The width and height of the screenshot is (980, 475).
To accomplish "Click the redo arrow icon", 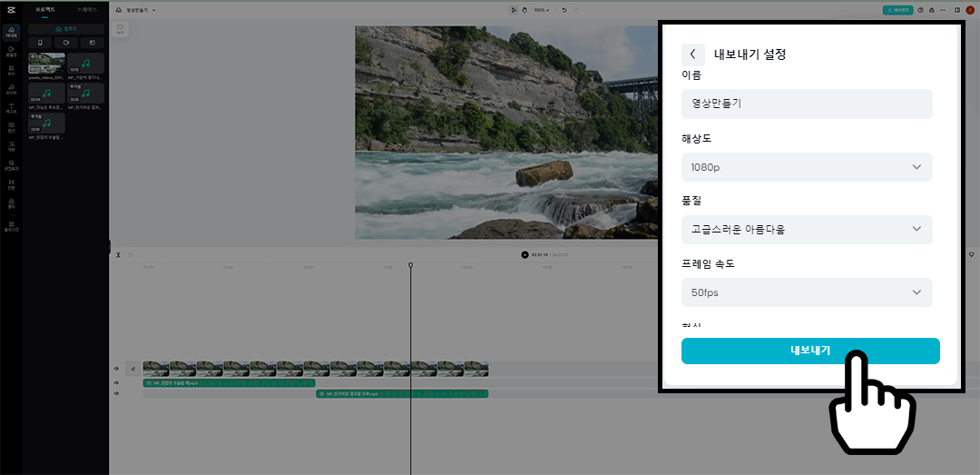I will 576,10.
